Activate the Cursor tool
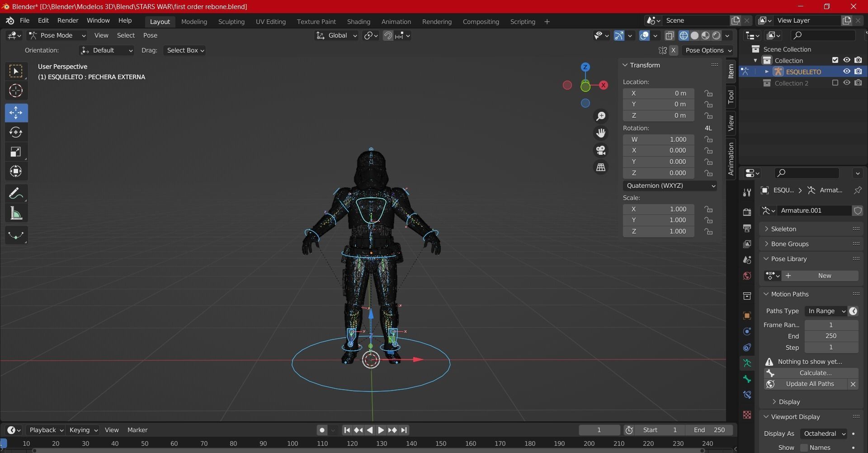Viewport: 868px width, 453px height. pos(16,91)
